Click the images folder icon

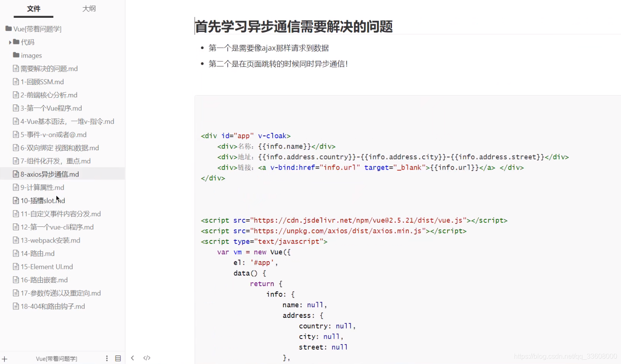pyautogui.click(x=16, y=55)
